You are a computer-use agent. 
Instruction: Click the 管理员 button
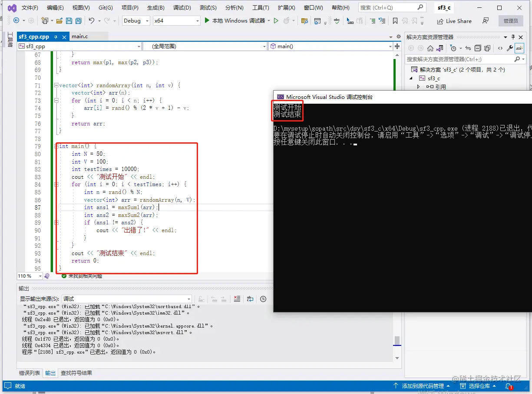click(511, 21)
